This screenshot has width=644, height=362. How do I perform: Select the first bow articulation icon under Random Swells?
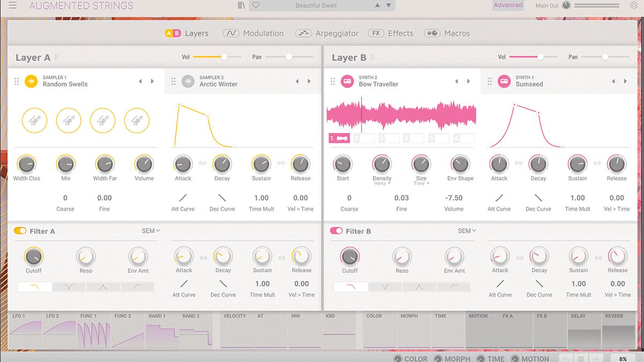coord(34,120)
